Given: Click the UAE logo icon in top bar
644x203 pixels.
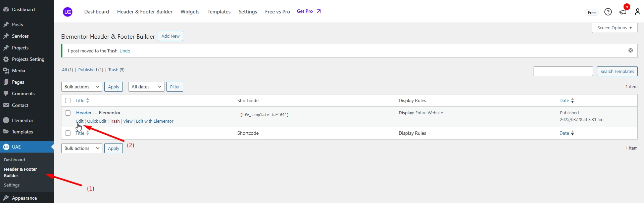Looking at the screenshot, I should [67, 12].
